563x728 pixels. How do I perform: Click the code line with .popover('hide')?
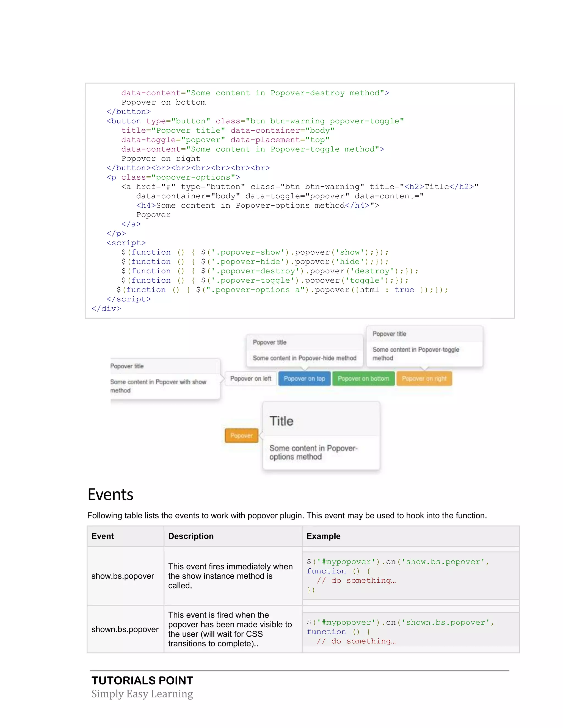click(x=255, y=262)
